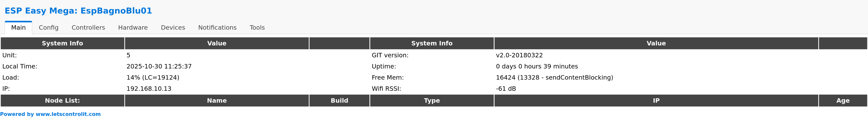The height and width of the screenshot is (120, 868).
Task: Click the Local Time value
Action: pyautogui.click(x=159, y=66)
